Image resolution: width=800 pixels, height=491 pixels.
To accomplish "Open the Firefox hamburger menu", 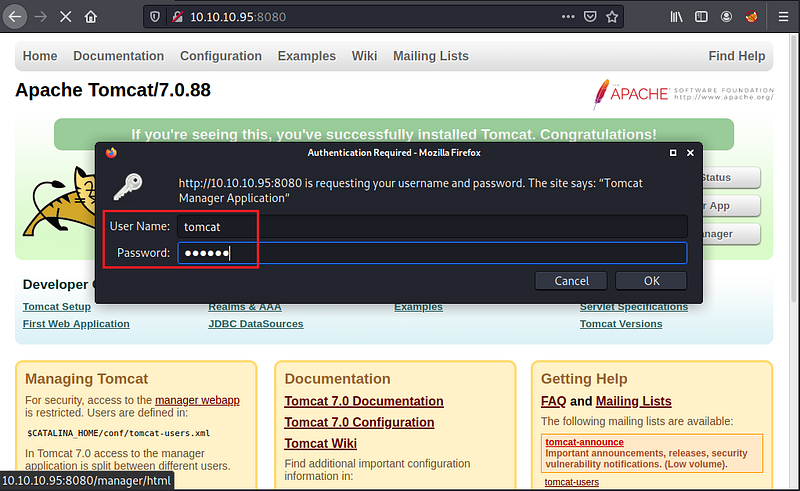I will click(x=784, y=17).
